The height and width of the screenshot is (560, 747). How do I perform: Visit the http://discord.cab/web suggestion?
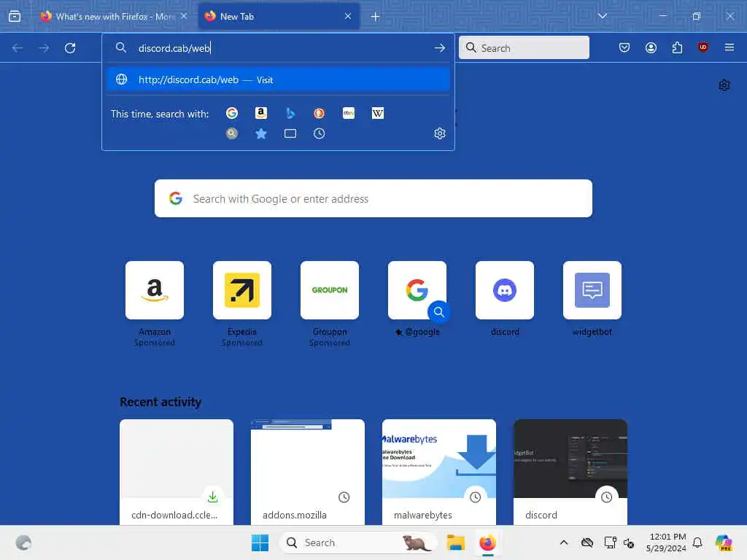pyautogui.click(x=278, y=79)
